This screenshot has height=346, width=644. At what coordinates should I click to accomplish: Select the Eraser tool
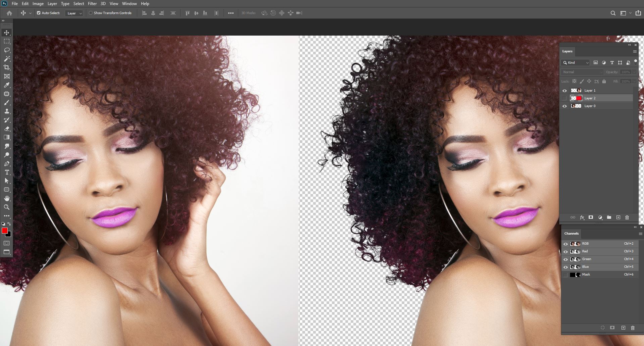pos(7,129)
